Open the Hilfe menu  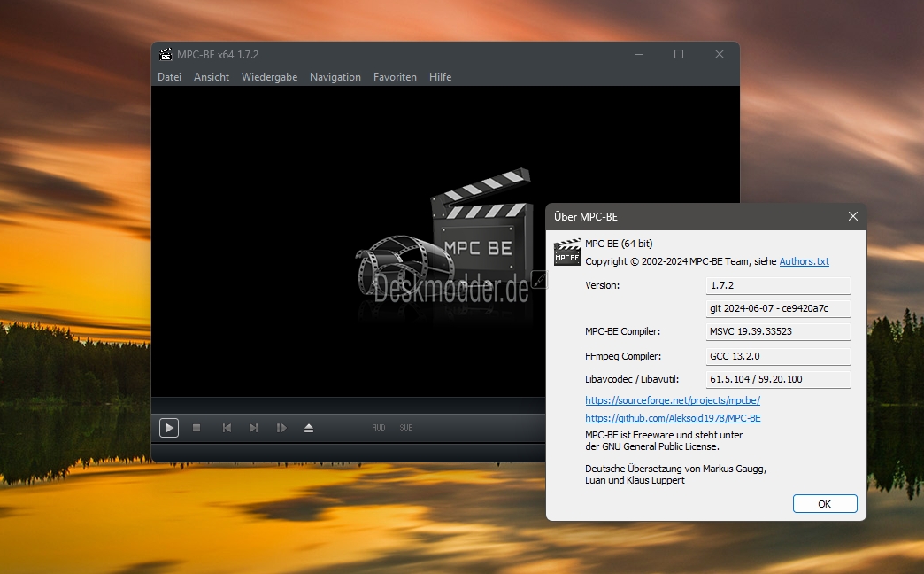440,77
